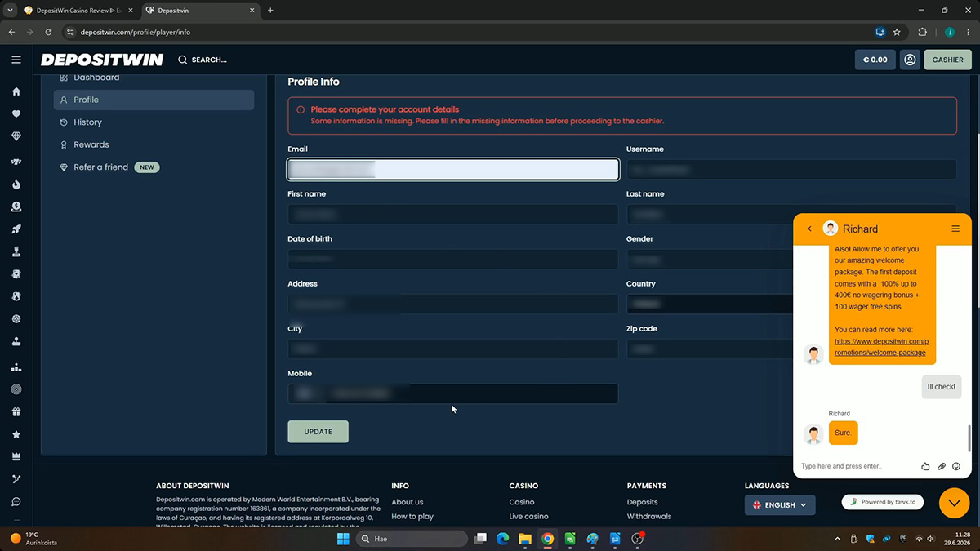
Task: Click the Windows Start button
Action: click(343, 539)
